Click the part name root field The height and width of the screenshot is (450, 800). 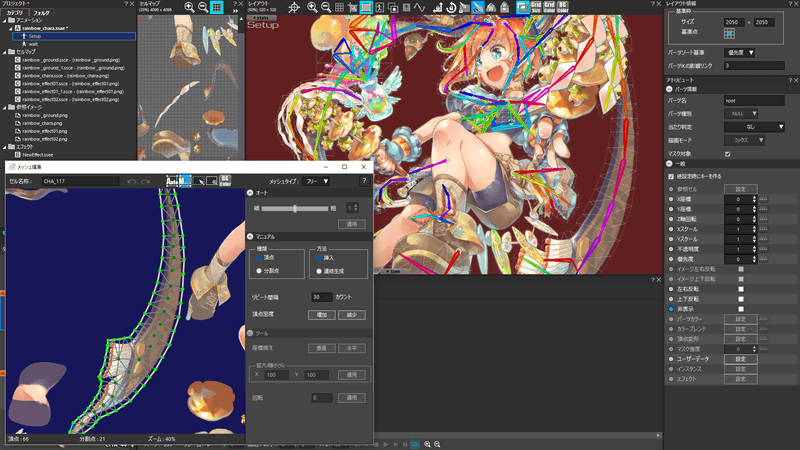(754, 101)
